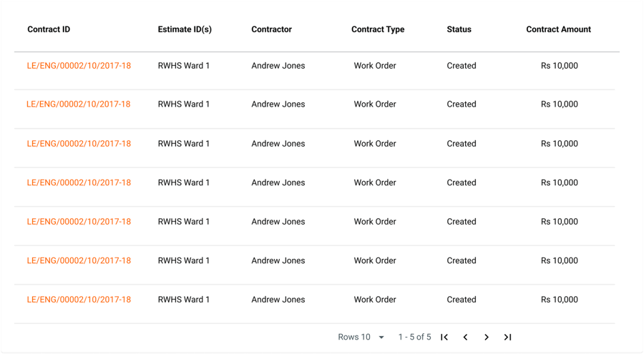Open the contract ID link in the first row

pos(79,66)
